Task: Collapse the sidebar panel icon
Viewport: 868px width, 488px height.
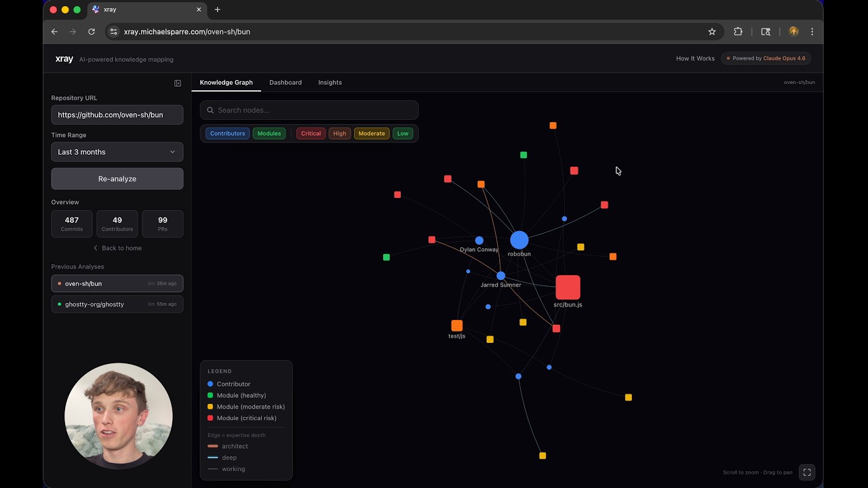Action: coord(178,83)
